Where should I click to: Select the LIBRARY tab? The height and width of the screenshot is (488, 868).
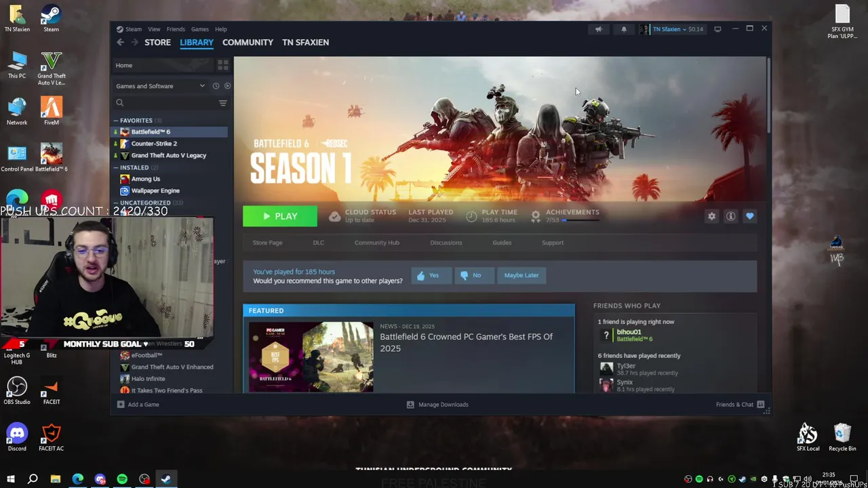click(x=197, y=42)
